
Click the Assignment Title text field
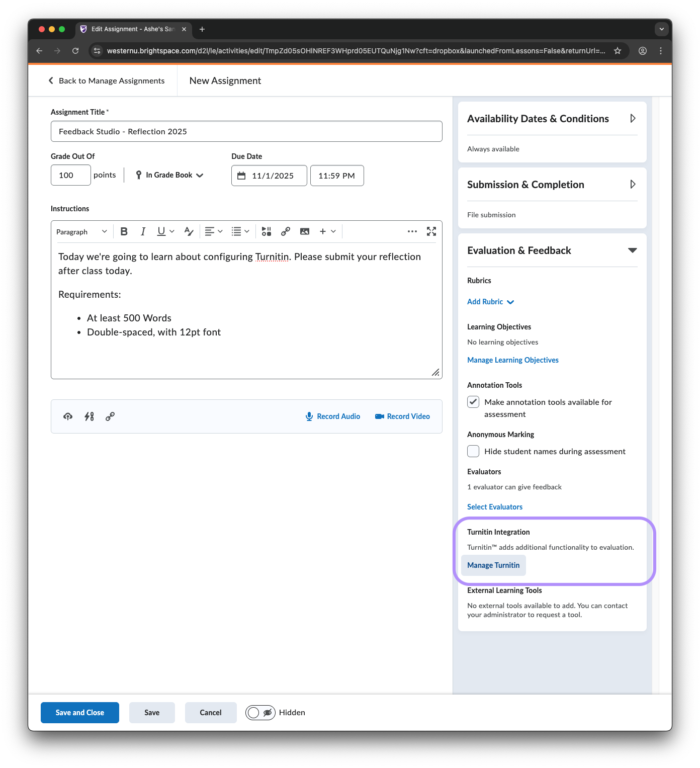pyautogui.click(x=246, y=131)
